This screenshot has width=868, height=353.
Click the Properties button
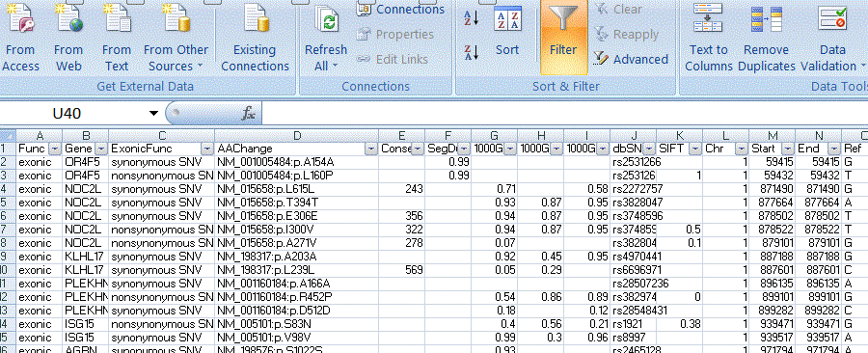395,35
